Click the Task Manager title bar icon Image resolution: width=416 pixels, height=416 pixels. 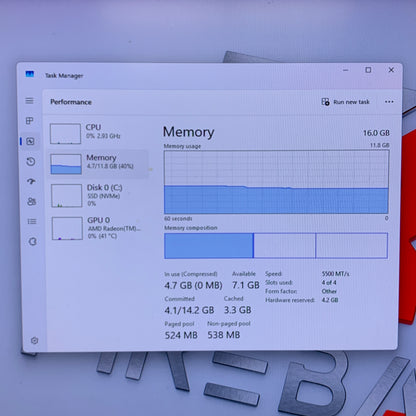tap(30, 74)
